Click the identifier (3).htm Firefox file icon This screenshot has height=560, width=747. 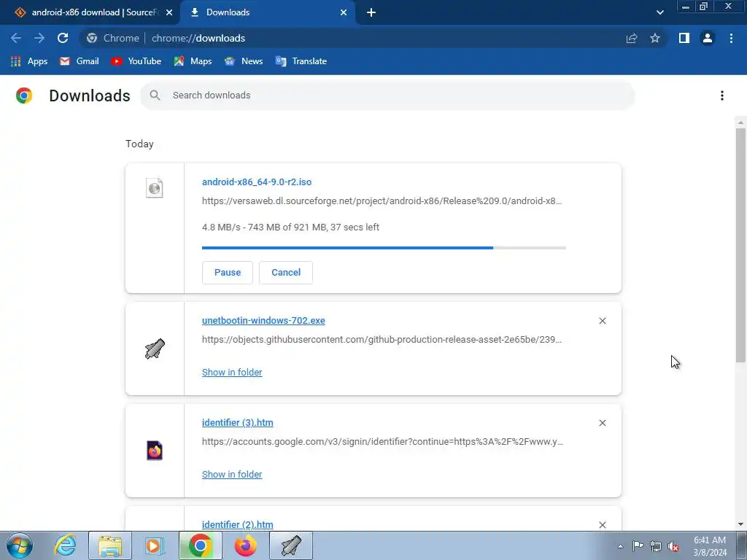pyautogui.click(x=155, y=451)
